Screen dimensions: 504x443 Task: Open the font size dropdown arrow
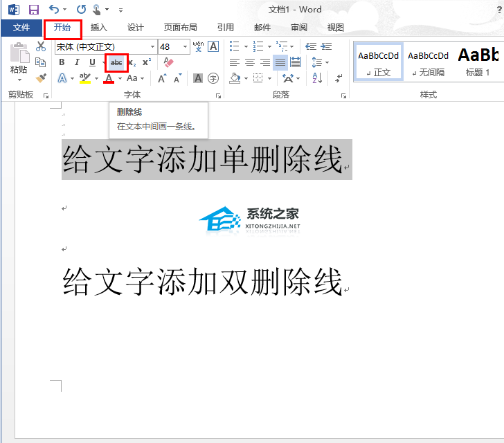(x=185, y=47)
